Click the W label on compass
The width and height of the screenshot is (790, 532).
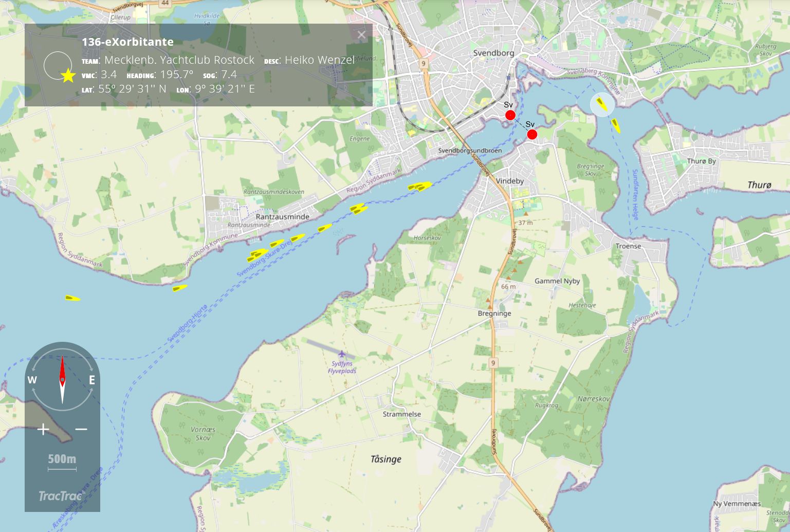point(32,380)
